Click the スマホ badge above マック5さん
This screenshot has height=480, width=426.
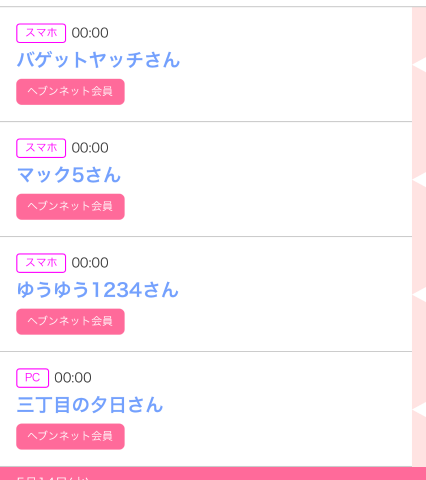(41, 148)
